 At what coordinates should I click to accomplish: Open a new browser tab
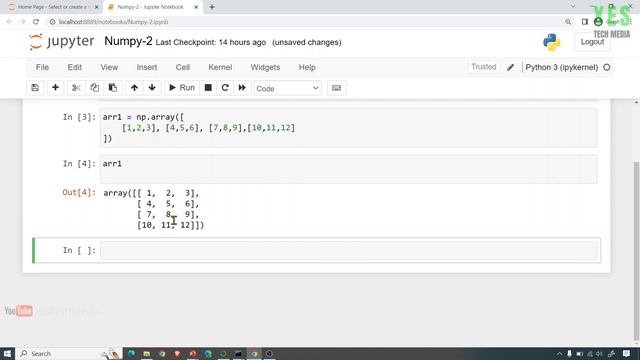(212, 7)
